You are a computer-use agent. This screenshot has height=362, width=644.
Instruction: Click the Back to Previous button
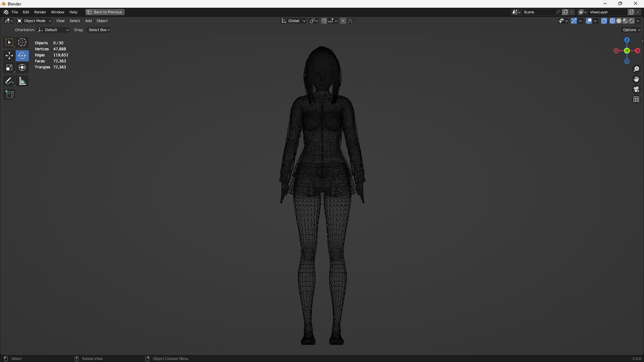point(105,12)
